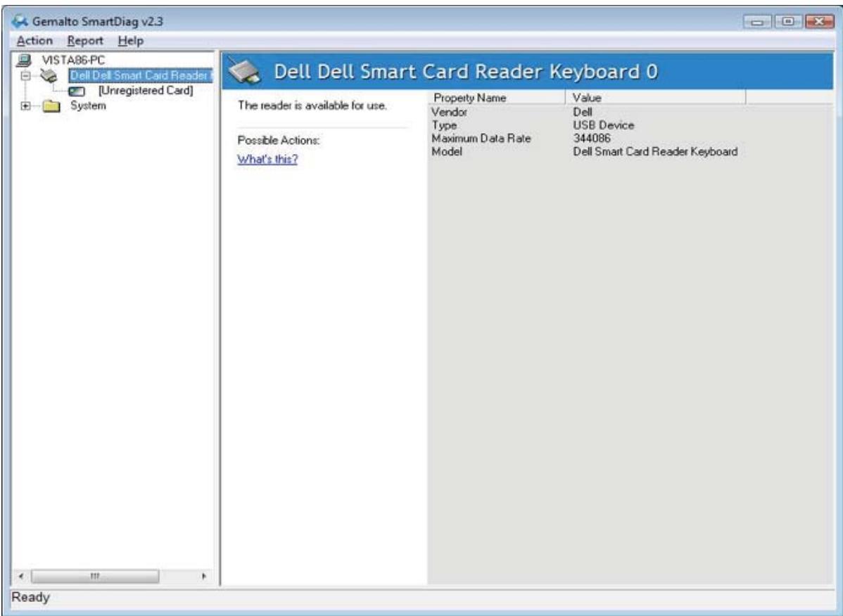Click the value Dell in the Vendor row
Image resolution: width=843 pixels, height=616 pixels.
(x=582, y=112)
